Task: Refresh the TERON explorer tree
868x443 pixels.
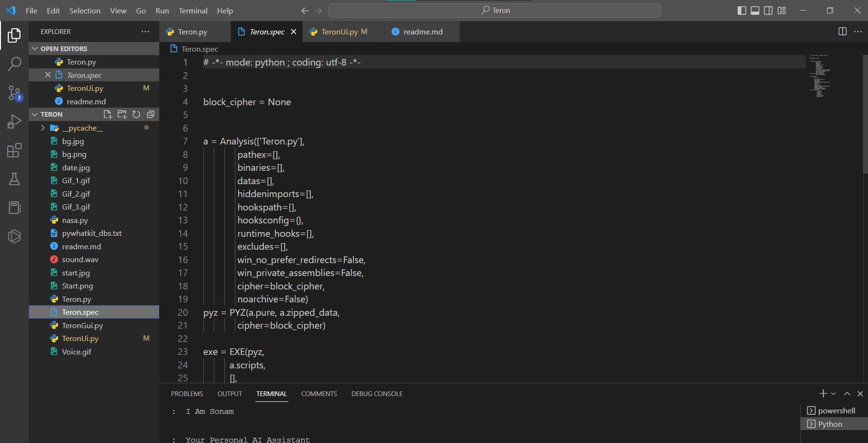Action: tap(136, 114)
